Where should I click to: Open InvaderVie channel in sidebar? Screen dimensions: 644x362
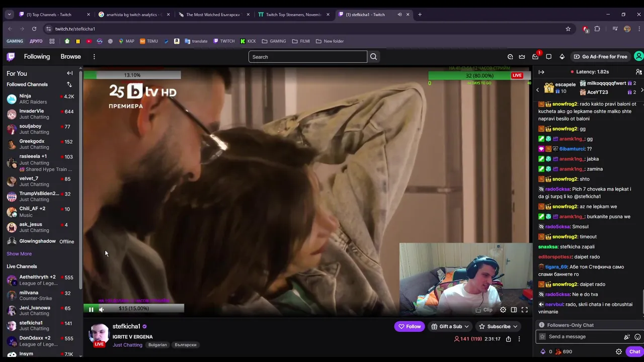click(40, 114)
